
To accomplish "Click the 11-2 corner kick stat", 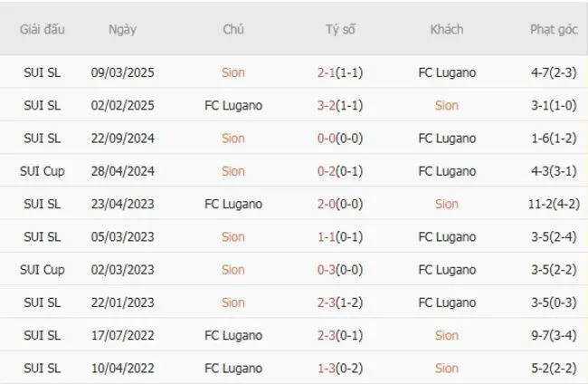I will click(x=544, y=204).
